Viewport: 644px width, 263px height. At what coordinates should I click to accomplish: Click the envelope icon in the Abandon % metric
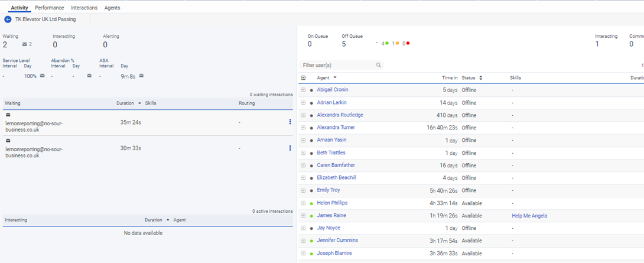point(89,76)
